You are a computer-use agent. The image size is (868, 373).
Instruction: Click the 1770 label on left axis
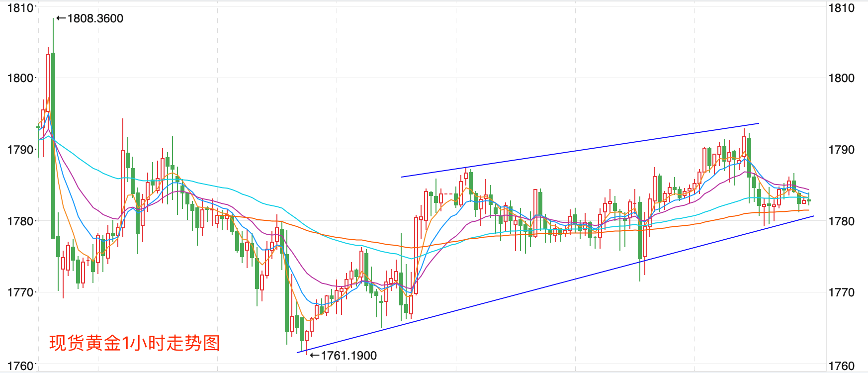pos(20,292)
